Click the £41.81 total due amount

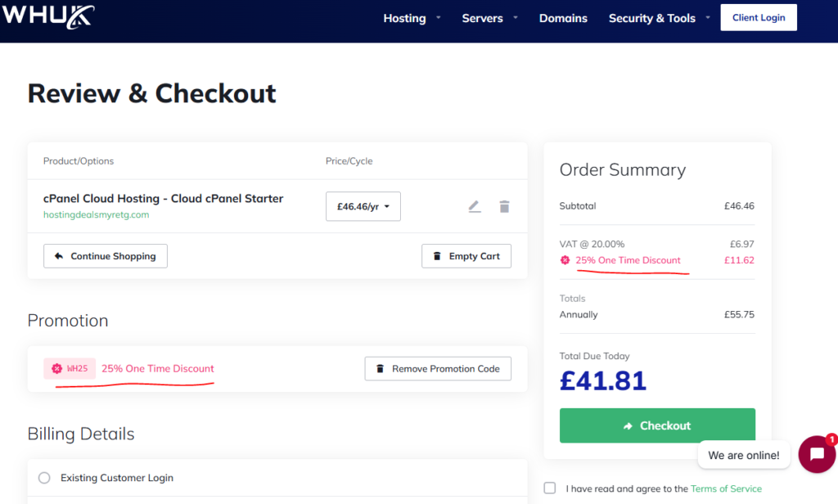click(x=603, y=381)
